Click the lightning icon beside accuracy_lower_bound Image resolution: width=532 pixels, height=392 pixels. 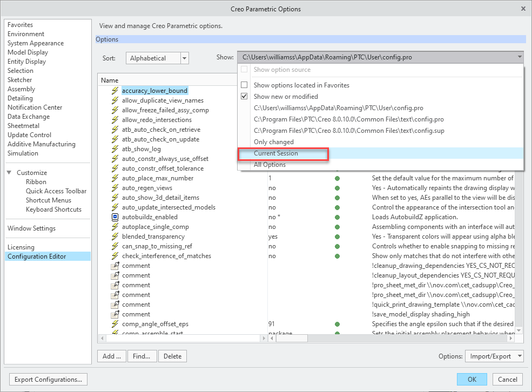115,91
